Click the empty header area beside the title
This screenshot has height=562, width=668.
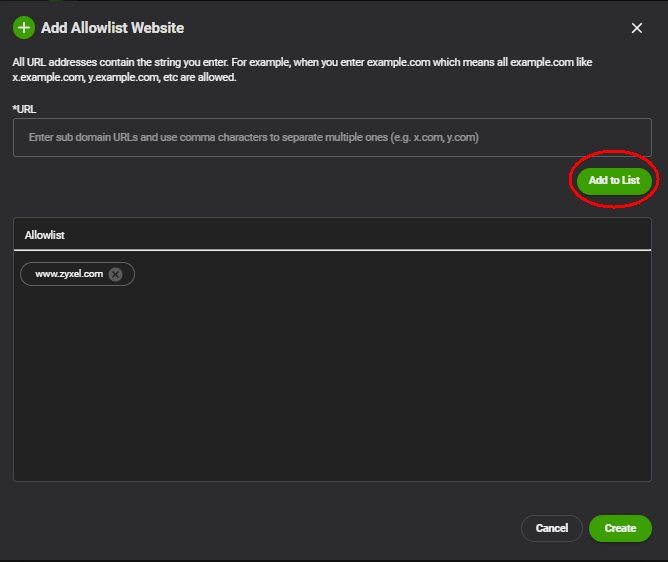[400, 28]
